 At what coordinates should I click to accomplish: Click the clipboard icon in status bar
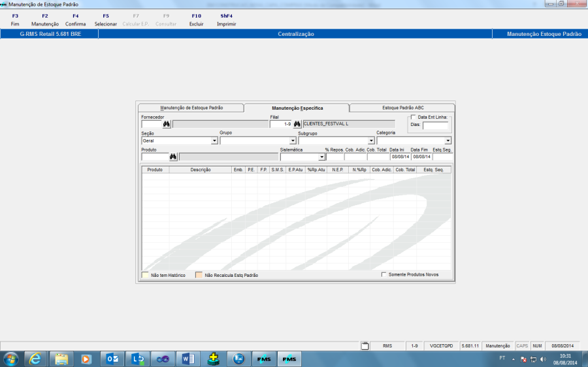(x=365, y=346)
